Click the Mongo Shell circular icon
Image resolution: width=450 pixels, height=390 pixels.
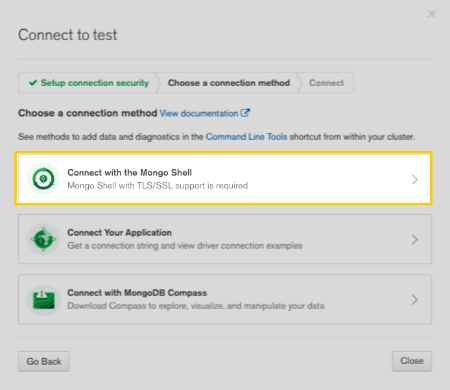point(43,179)
